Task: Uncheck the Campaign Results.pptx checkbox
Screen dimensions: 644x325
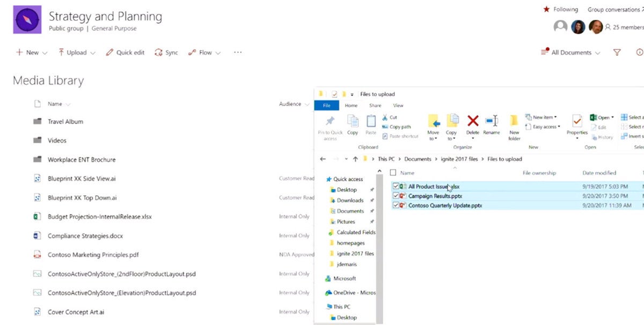Action: (396, 196)
